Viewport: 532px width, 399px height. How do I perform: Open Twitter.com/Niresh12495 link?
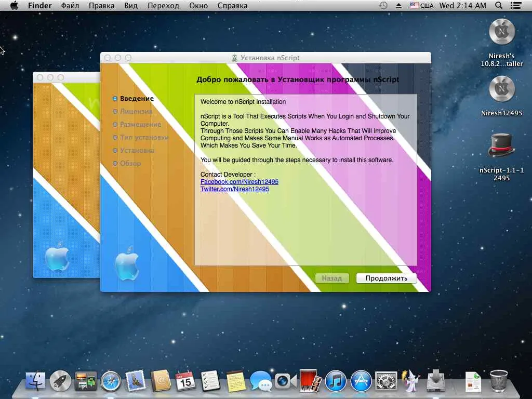pyautogui.click(x=234, y=189)
